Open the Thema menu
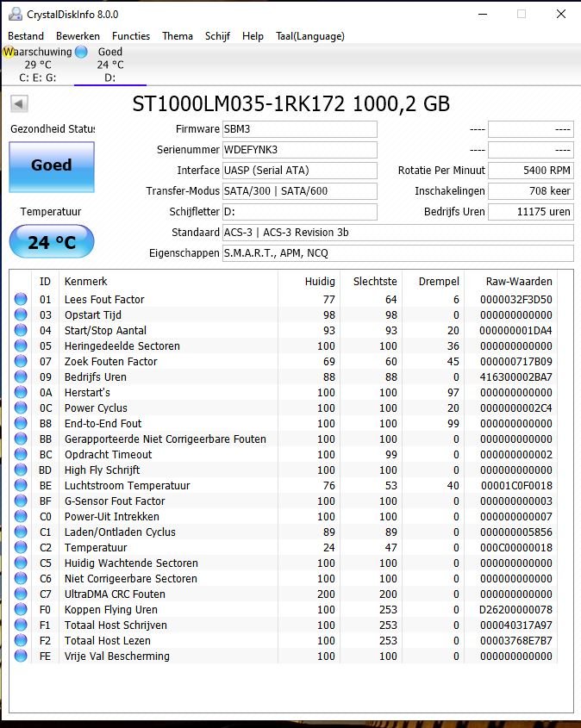 [178, 36]
